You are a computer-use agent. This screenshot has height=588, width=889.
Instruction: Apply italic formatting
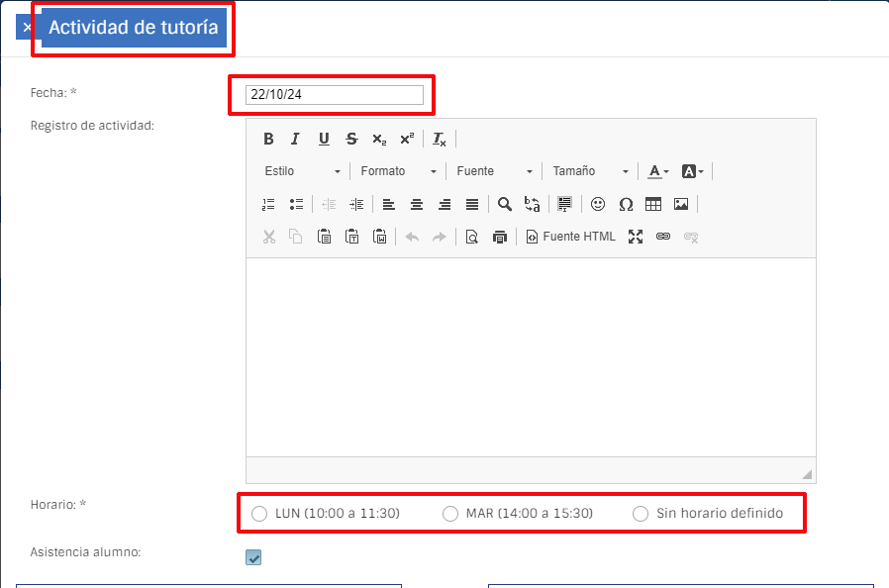coord(295,139)
